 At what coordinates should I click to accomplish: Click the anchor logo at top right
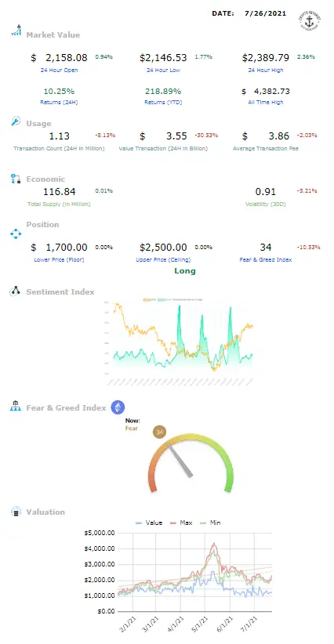[310, 20]
